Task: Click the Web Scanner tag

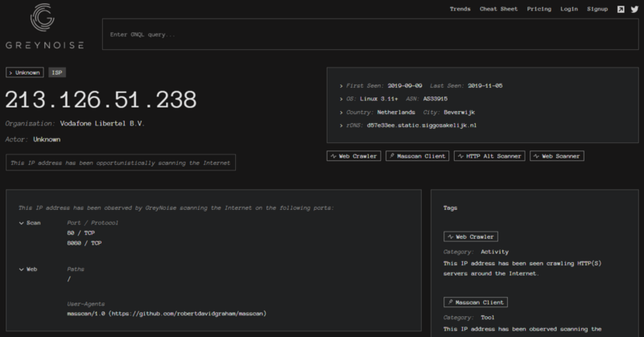Action: pyautogui.click(x=556, y=156)
